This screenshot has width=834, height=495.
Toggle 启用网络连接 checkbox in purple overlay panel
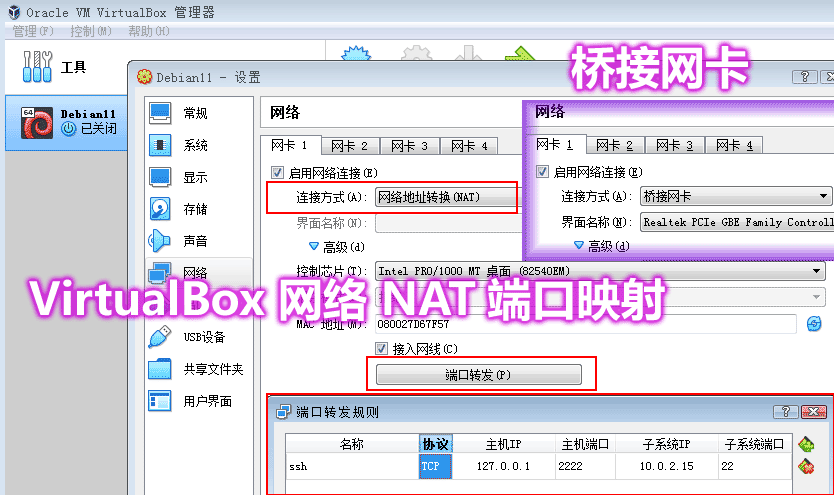pyautogui.click(x=542, y=172)
